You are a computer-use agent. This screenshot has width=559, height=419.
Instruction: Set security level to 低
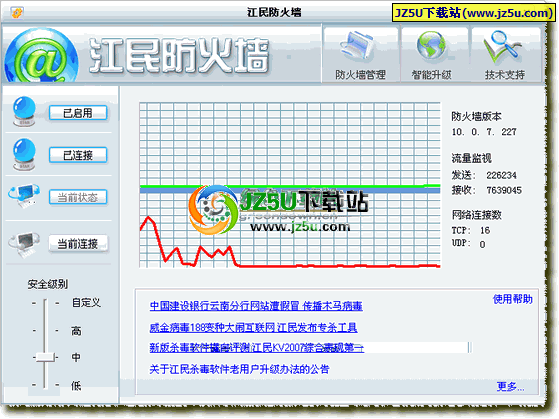click(x=76, y=385)
